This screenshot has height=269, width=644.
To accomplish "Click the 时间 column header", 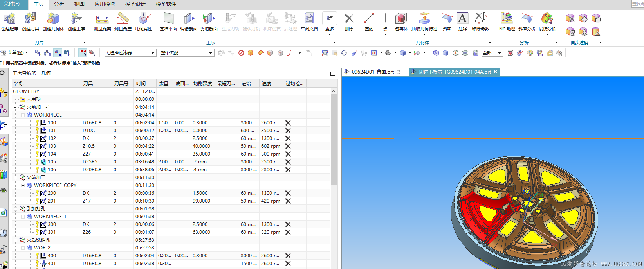I will [x=146, y=83].
